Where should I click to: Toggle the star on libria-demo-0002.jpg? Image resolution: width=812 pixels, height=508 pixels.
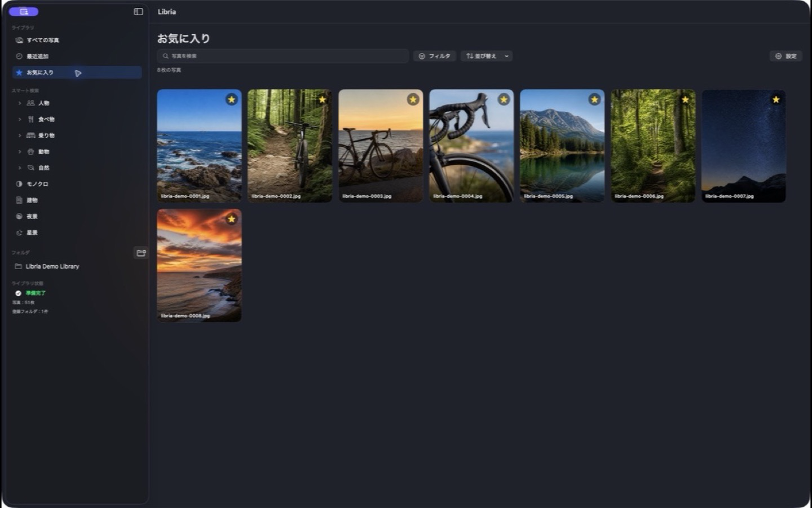(322, 99)
